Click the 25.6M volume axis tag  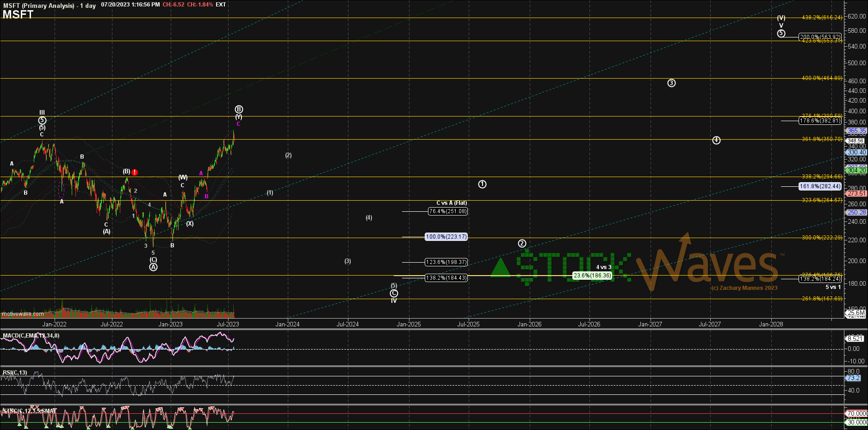856,313
